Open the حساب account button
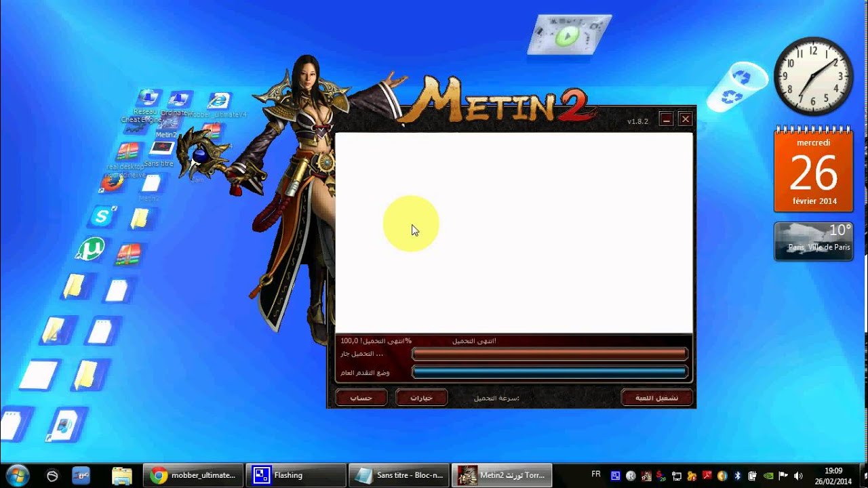Viewport: 868px width, 488px height. coord(361,398)
